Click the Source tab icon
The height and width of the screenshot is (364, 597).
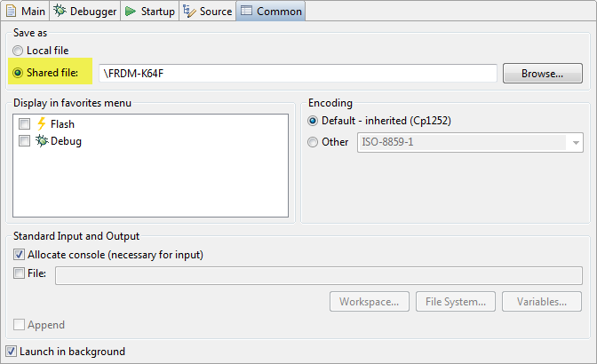(x=189, y=12)
